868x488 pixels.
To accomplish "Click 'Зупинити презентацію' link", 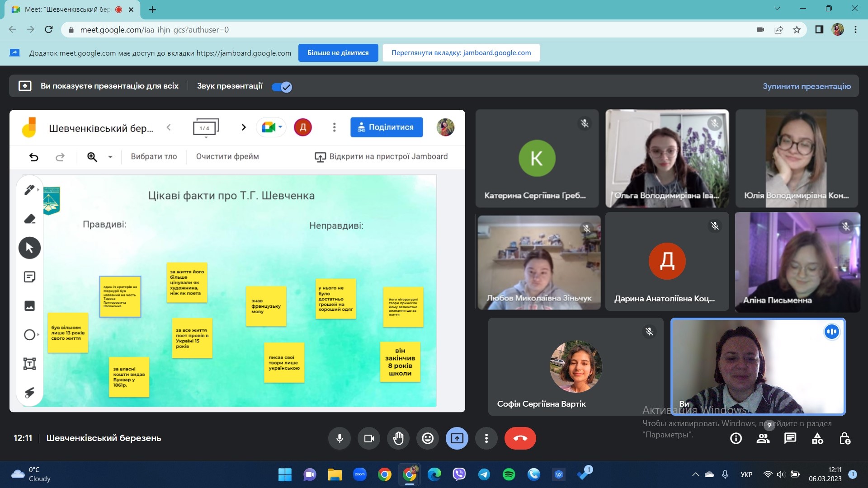I will click(x=807, y=86).
